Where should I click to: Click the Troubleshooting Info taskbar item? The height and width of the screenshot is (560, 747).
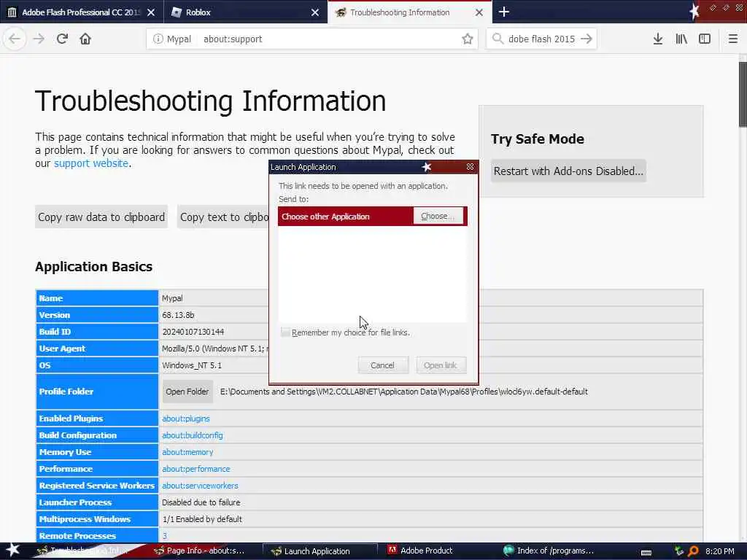point(86,551)
